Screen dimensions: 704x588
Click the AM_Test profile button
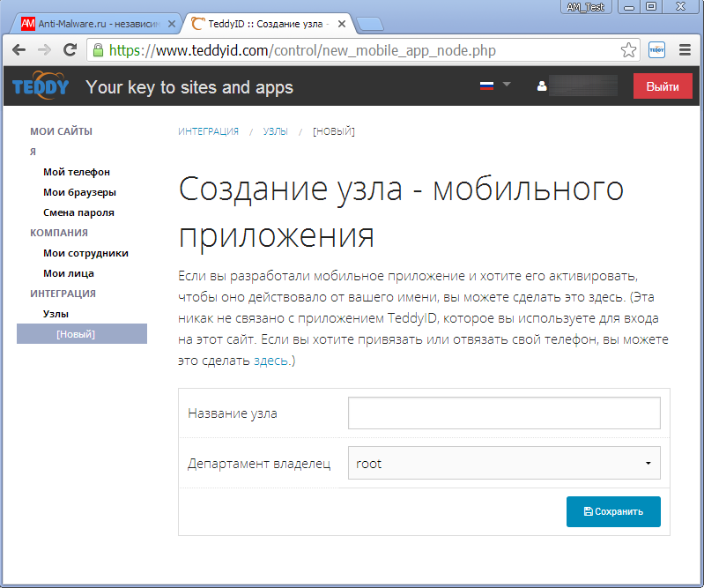point(586,7)
